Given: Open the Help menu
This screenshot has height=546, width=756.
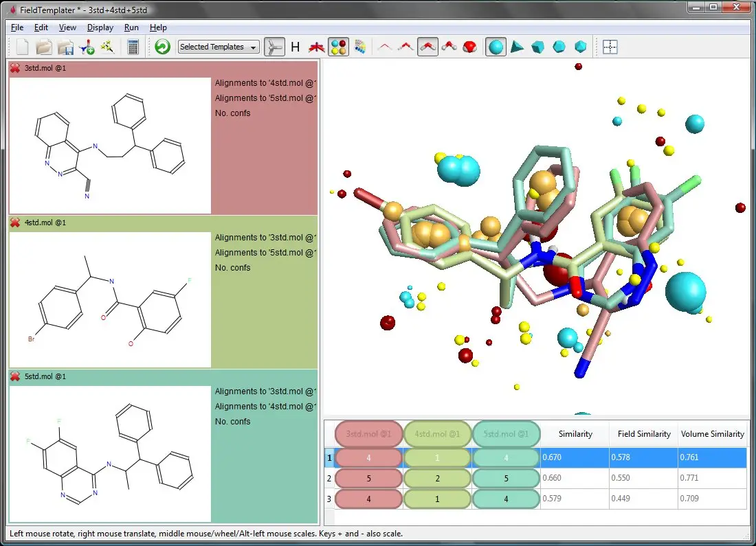Looking at the screenshot, I should [x=158, y=27].
